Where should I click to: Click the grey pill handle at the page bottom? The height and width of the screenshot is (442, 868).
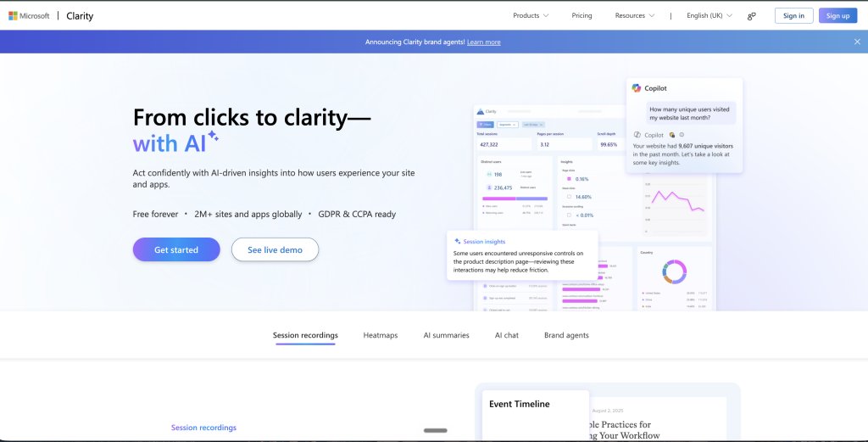click(435, 430)
